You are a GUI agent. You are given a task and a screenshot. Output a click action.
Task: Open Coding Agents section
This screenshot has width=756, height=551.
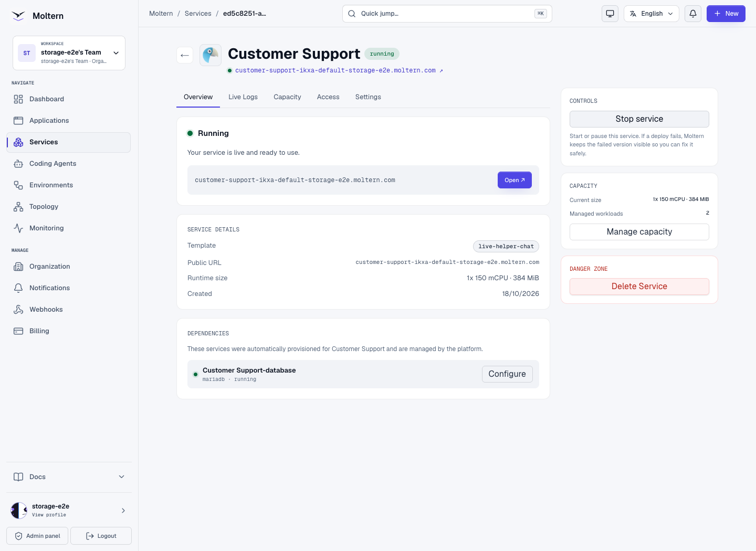tap(68, 164)
